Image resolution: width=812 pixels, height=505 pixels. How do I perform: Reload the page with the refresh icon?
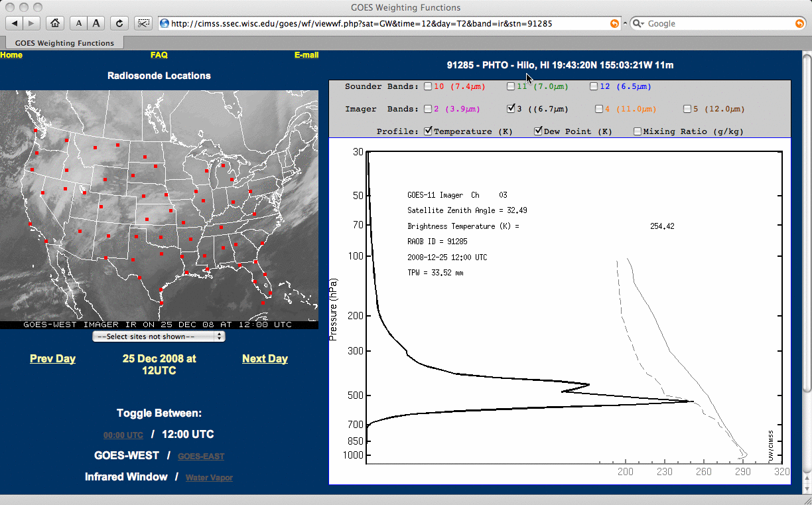pyautogui.click(x=119, y=23)
